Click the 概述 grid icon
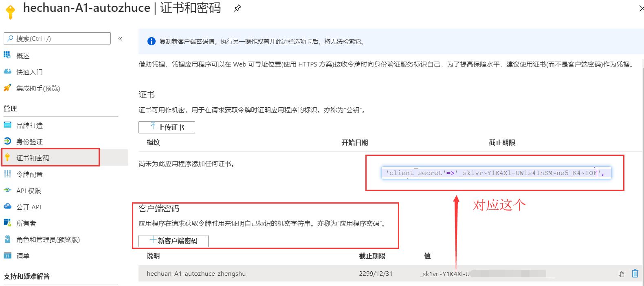644x286 pixels. pos(7,55)
